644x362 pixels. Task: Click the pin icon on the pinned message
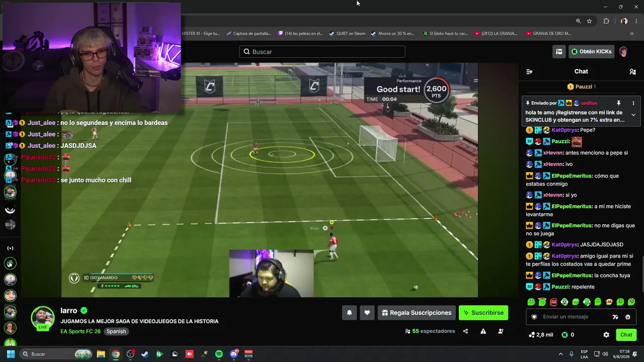point(619,103)
